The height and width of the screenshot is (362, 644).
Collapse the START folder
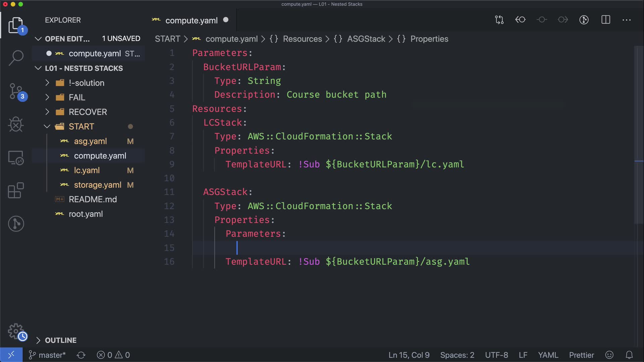point(81,126)
